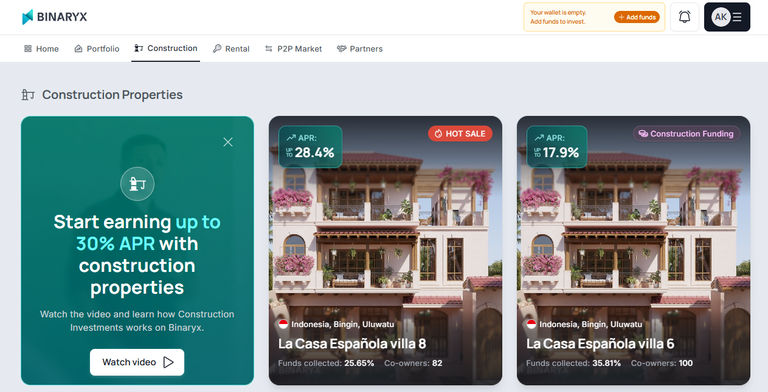Go to the Partners tab
Image resolution: width=768 pixels, height=392 pixels.
coord(360,49)
